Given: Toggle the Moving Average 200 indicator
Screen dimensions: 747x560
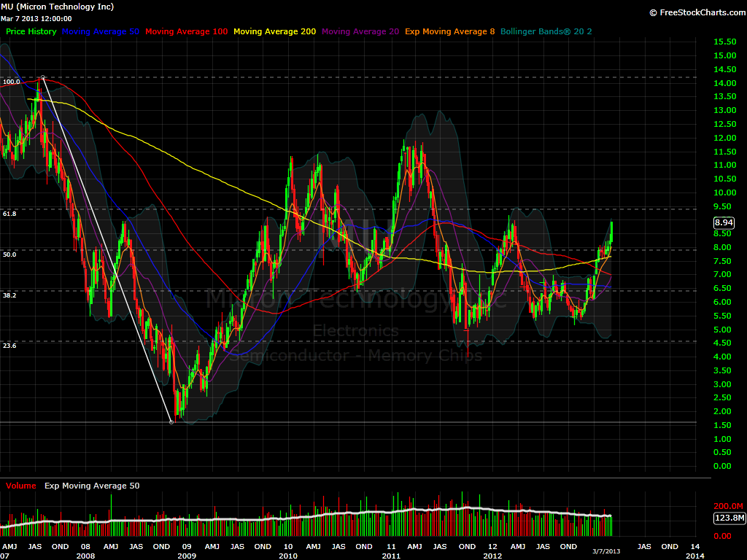Looking at the screenshot, I should (x=275, y=31).
